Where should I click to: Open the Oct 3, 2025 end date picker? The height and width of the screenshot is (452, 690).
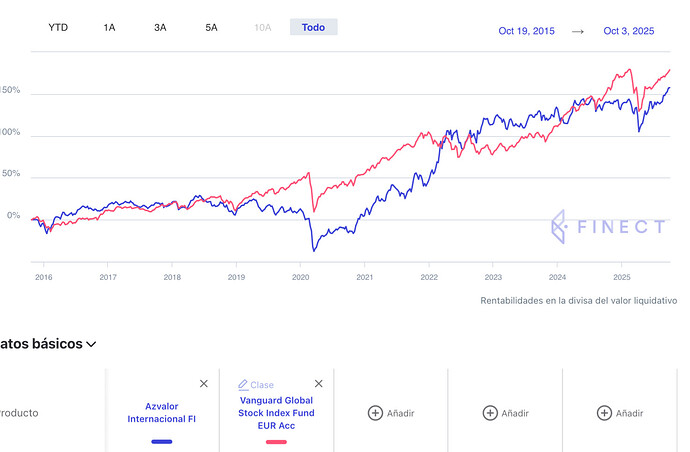point(628,31)
